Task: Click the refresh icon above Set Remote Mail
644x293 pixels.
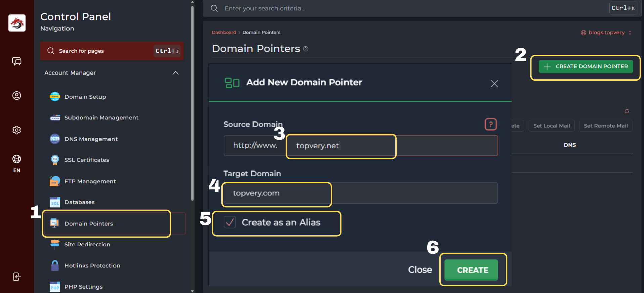Action: (x=627, y=111)
